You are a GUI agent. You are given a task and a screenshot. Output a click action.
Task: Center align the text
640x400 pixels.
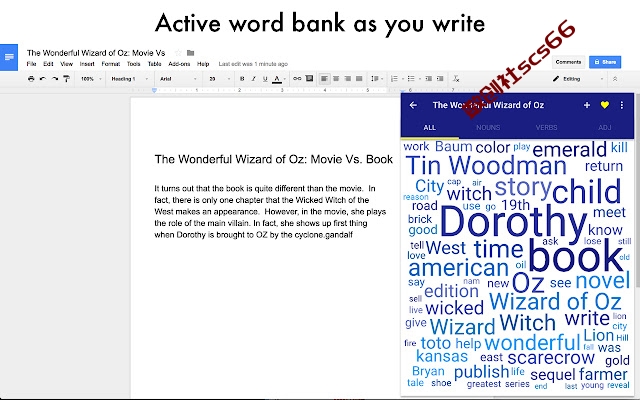click(x=336, y=79)
